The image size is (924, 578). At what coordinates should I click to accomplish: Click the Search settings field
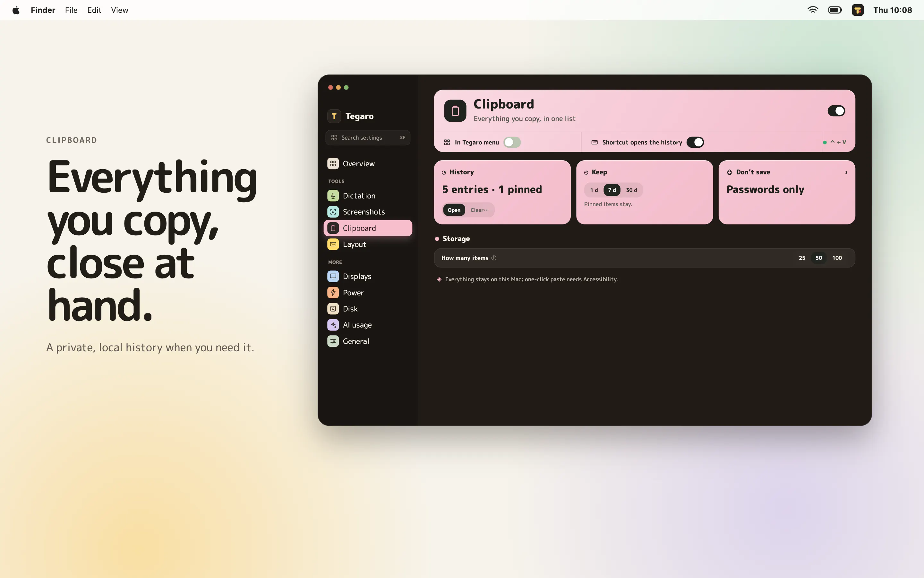point(368,138)
